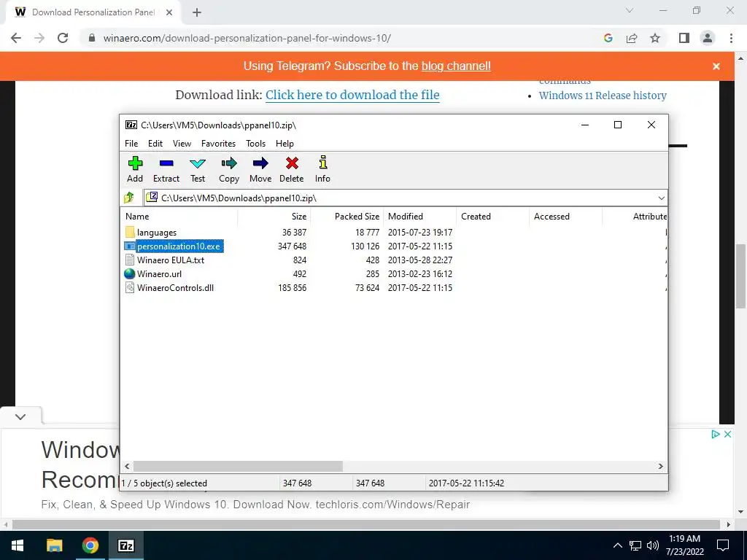Screen dimensions: 747x560
Task: Switch to Chrome on the taskbar
Action: pyautogui.click(x=90, y=545)
